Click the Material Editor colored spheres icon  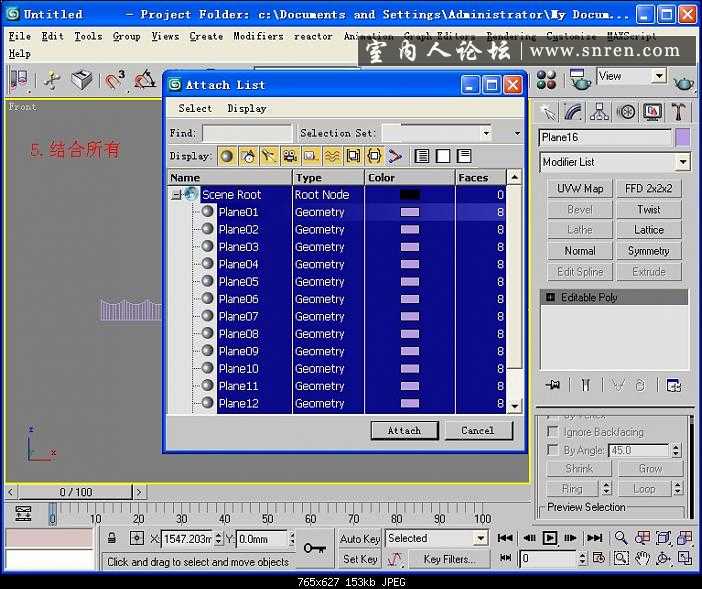tap(546, 80)
